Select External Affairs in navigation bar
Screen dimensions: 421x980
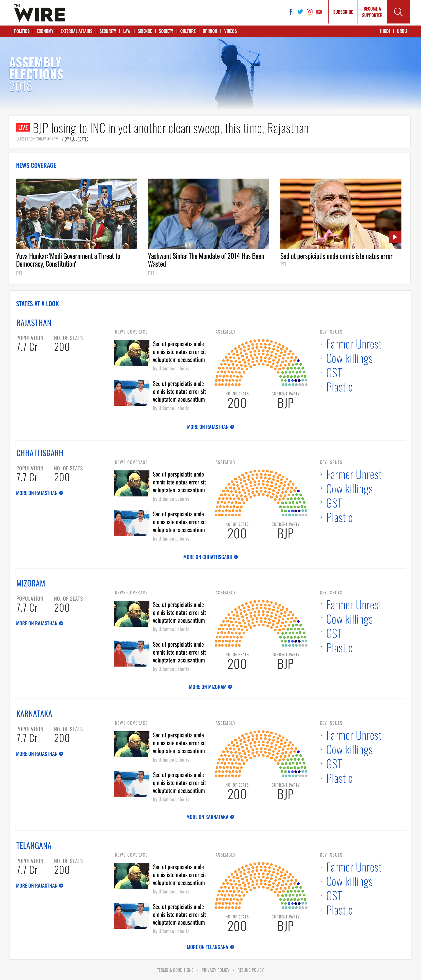click(77, 31)
